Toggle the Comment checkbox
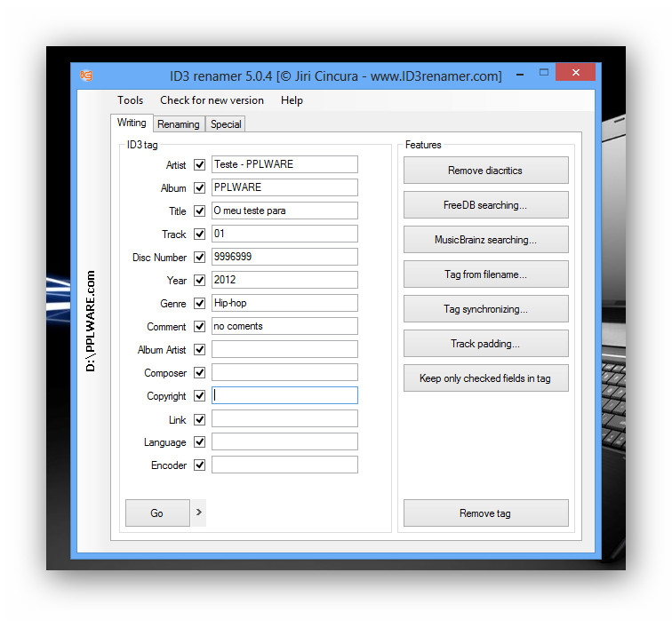672x628 pixels. coord(199,326)
